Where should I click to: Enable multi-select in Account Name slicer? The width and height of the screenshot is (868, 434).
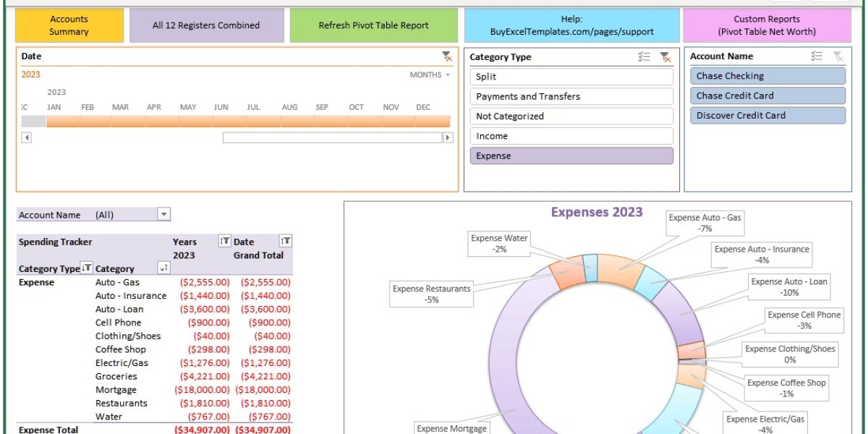pyautogui.click(x=817, y=56)
